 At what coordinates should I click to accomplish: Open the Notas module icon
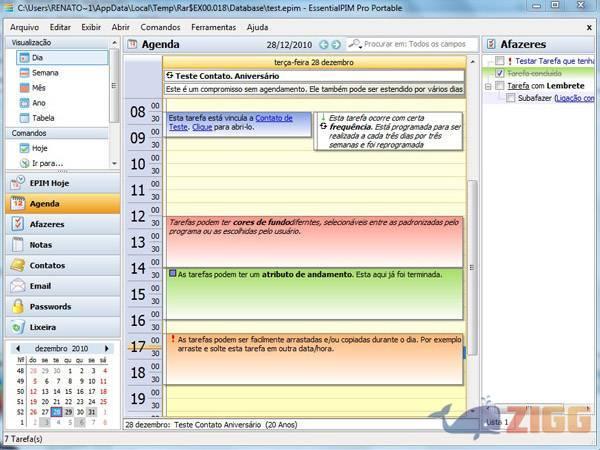point(17,245)
